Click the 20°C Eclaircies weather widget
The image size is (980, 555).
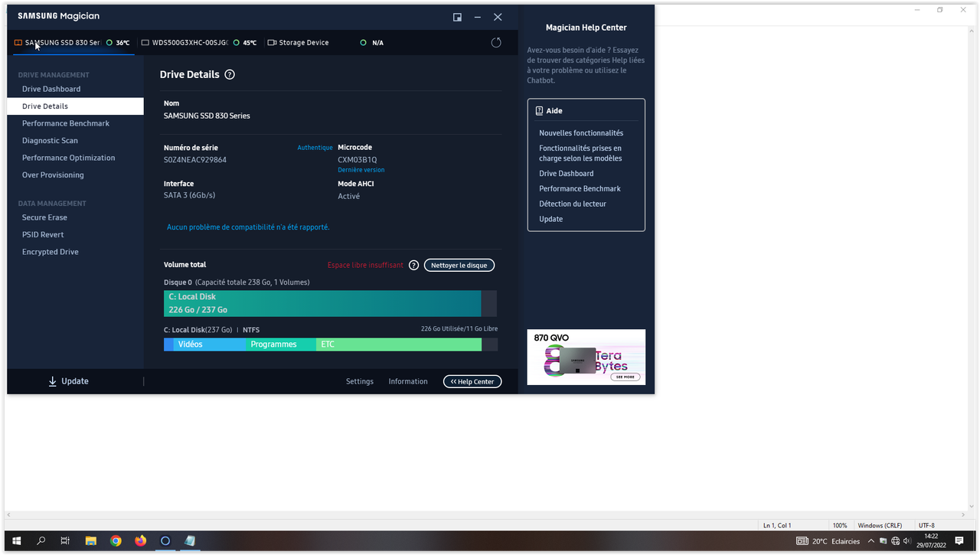(828, 541)
